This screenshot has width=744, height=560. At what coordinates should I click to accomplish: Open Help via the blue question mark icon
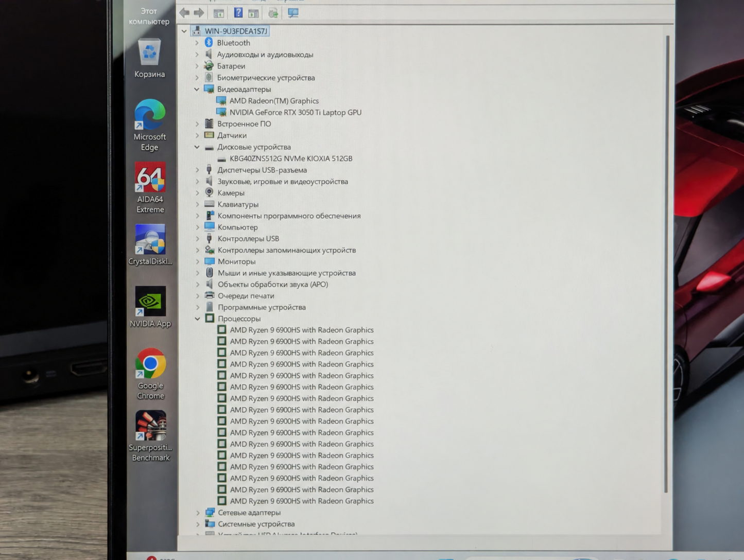(238, 13)
